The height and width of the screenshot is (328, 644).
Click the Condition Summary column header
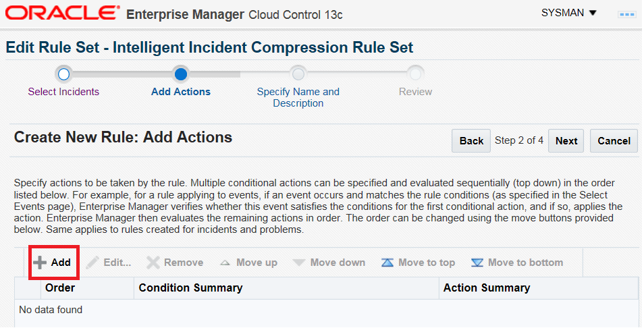[190, 288]
